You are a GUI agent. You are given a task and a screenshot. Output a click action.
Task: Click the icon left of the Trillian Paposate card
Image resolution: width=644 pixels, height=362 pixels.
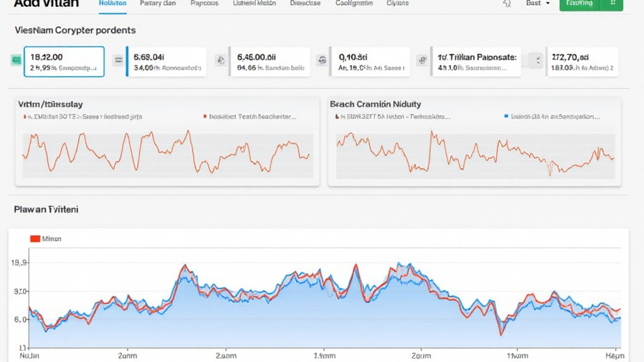pyautogui.click(x=423, y=60)
